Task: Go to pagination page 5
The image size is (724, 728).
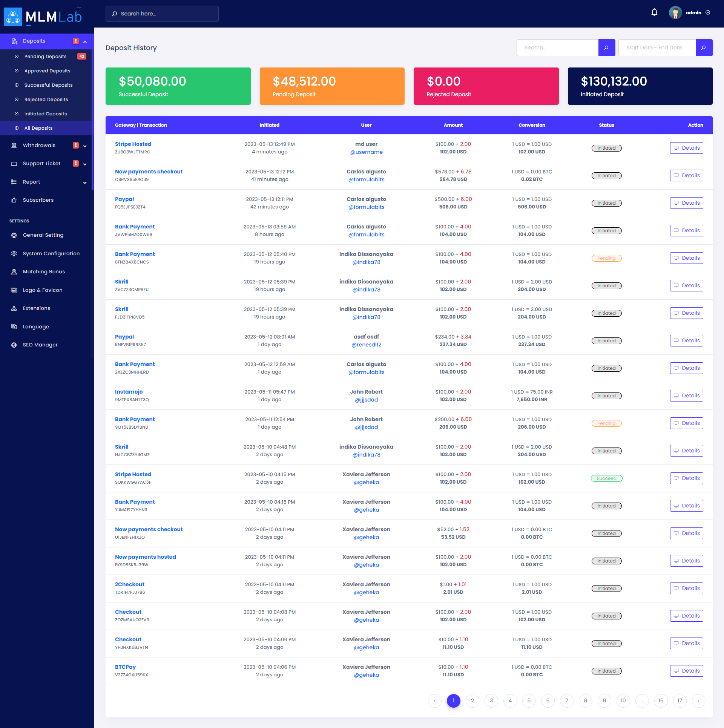Action: pyautogui.click(x=529, y=700)
